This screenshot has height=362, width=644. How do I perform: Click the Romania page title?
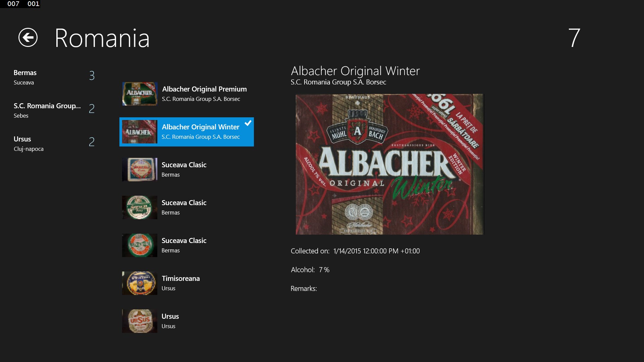102,38
